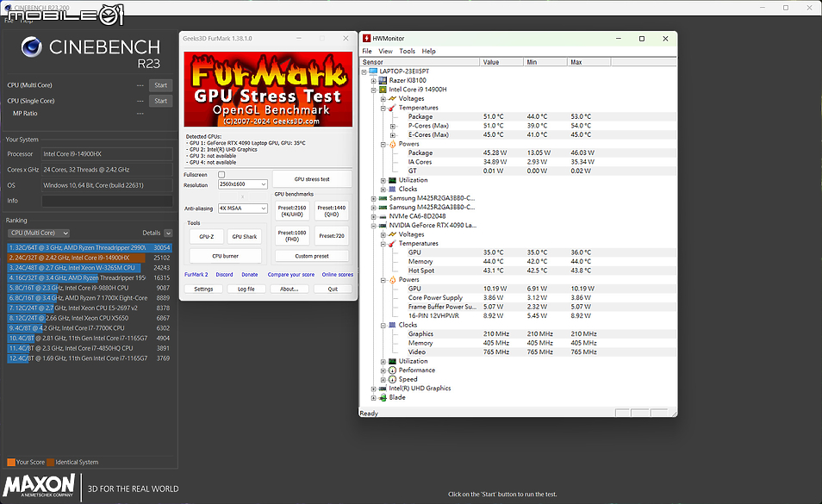Image resolution: width=822 pixels, height=504 pixels.
Task: Click the Blade battery icon in HWMonitor
Action: 383,398
